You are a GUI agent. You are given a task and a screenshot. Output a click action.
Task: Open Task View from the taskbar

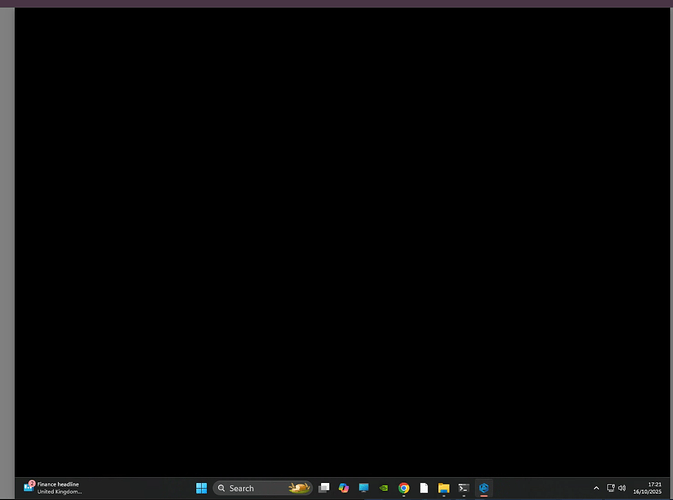point(323,488)
